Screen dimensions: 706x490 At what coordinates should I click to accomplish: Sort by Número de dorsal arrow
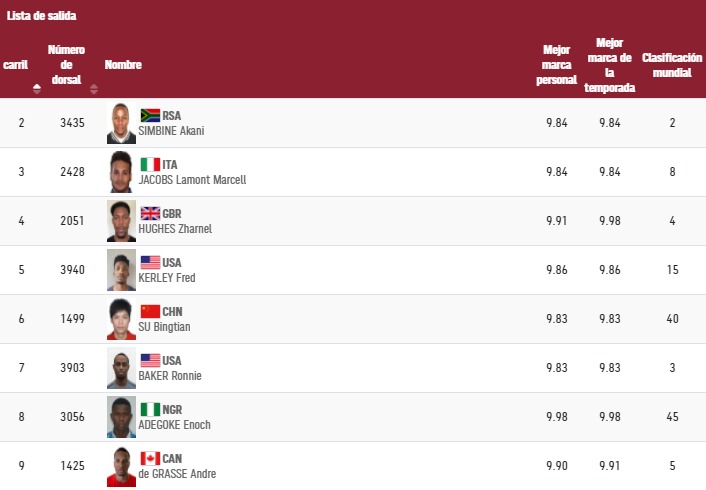(x=94, y=89)
